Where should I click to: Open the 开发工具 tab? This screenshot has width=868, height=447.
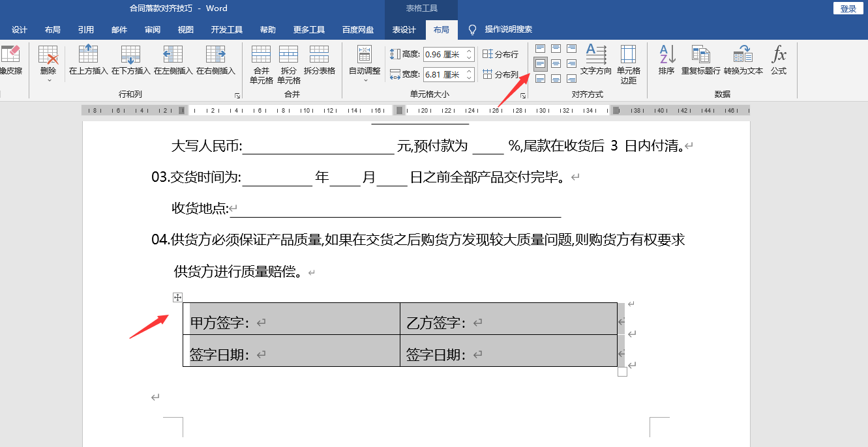click(x=227, y=30)
